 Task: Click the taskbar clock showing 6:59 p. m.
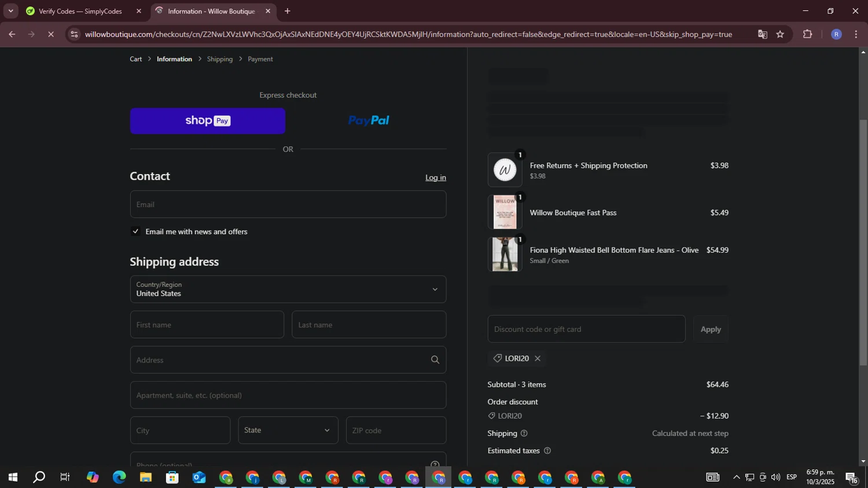point(820,477)
